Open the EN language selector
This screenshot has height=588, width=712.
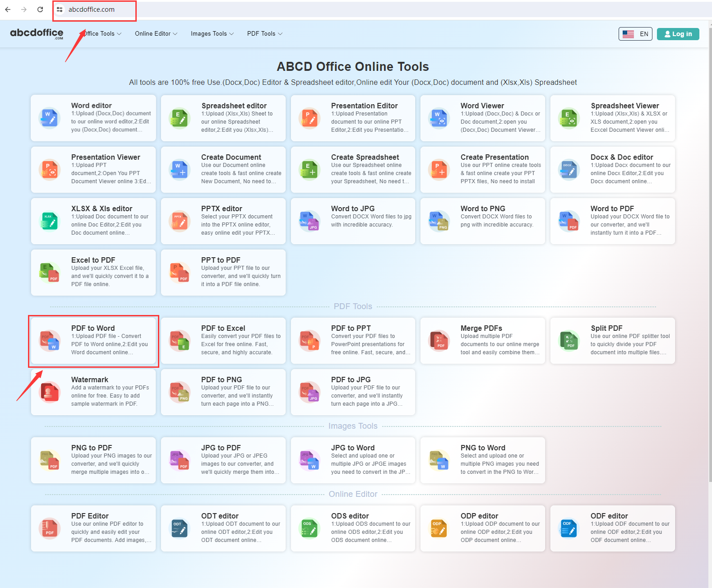click(x=635, y=34)
